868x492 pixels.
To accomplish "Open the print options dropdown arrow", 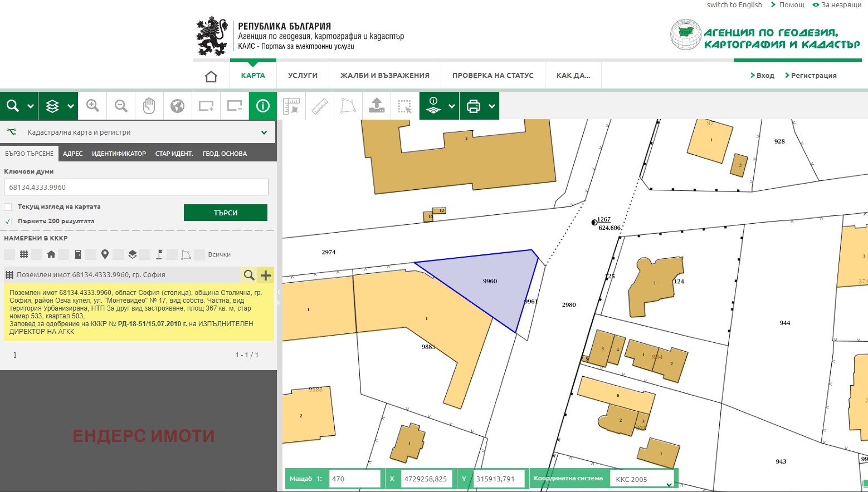I will [492, 106].
